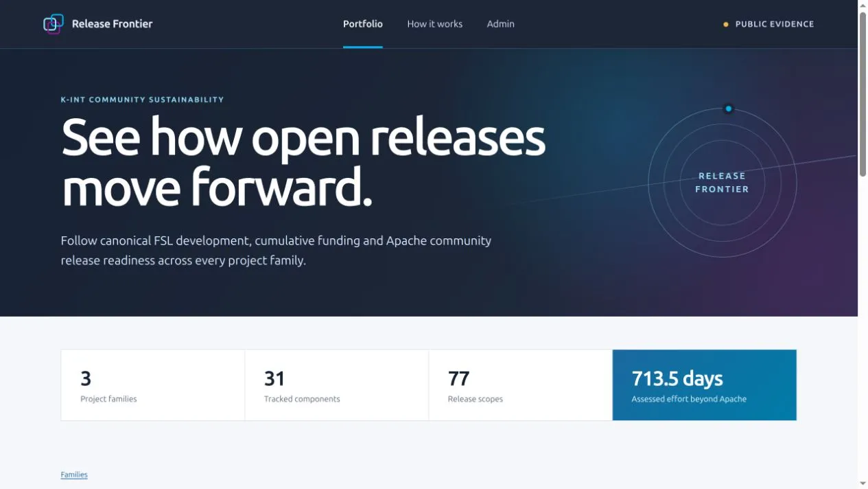The width and height of the screenshot is (868, 489).
Task: Click the K-INT Community Sustainability label
Action: 143,100
